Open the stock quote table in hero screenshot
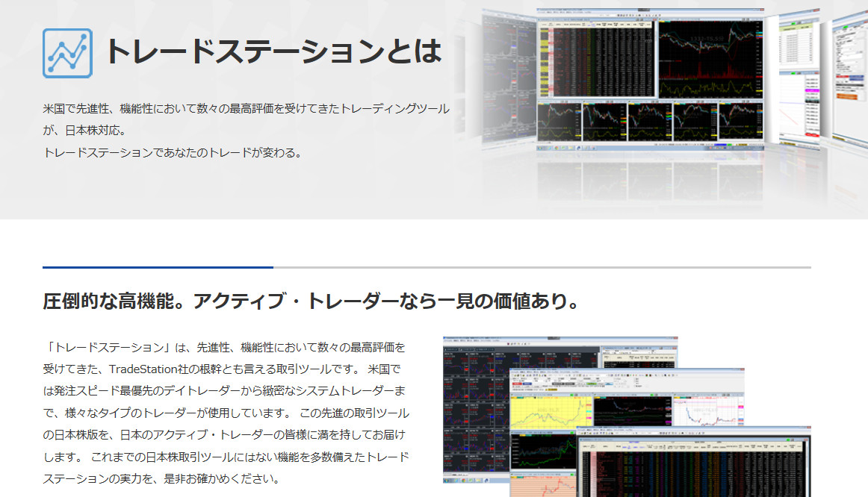868x497 pixels. pyautogui.click(x=595, y=58)
